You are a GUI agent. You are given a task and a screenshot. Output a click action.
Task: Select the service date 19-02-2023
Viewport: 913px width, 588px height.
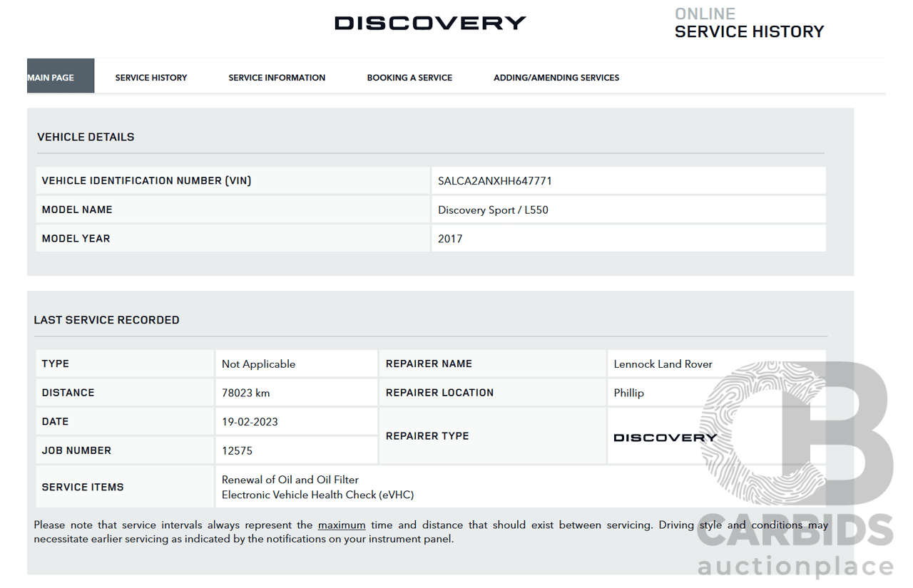point(250,422)
